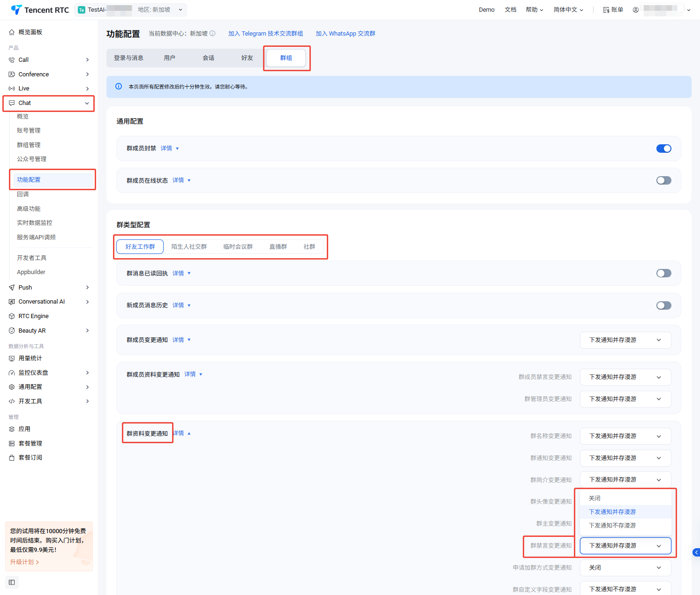The image size is (700, 595).
Task: Switch to the 用户 tab
Action: 169,58
